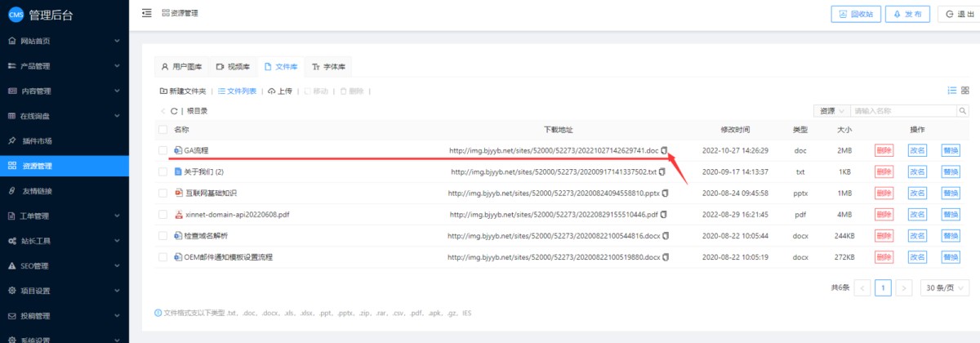The image size is (980, 343).
Task: Click the 互联网基础知识 pptx file icon
Action: pyautogui.click(x=178, y=193)
